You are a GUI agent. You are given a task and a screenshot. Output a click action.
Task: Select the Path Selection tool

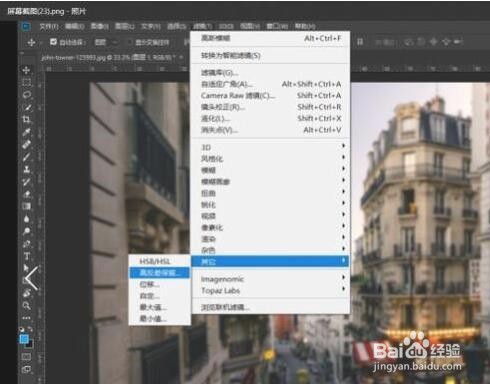[x=26, y=268]
